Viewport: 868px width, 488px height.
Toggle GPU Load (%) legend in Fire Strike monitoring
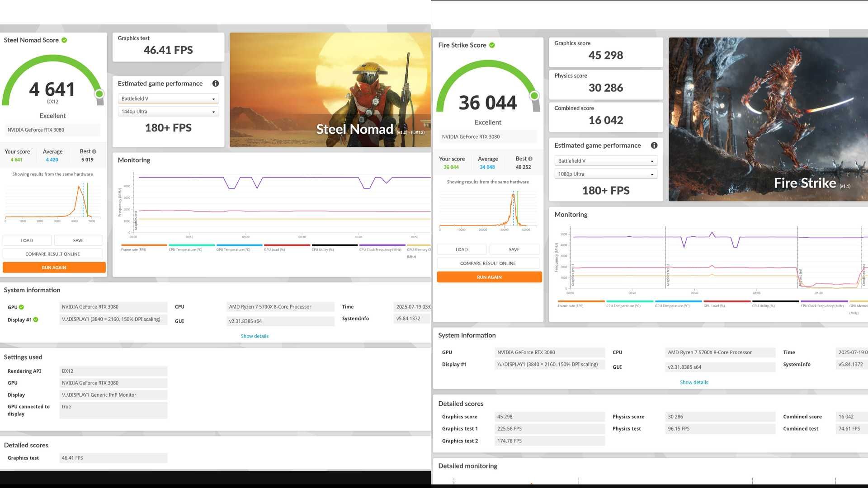pos(727,304)
